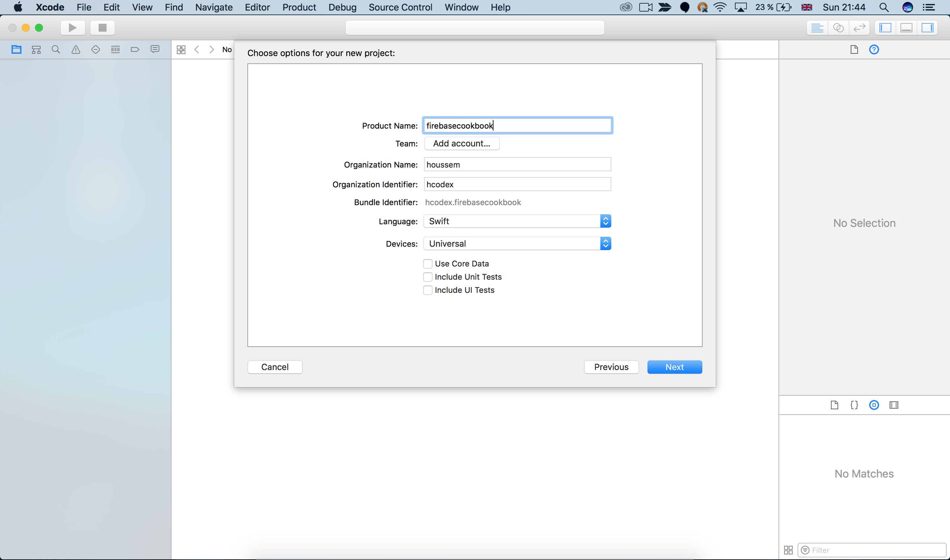Toggle the Utilities pane visibility

pos(927,28)
